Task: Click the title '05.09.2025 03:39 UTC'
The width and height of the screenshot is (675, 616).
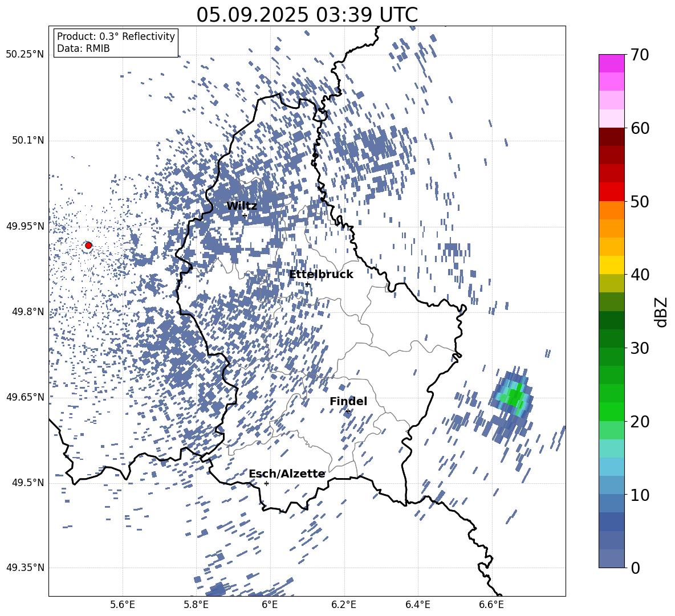Action: 307,15
